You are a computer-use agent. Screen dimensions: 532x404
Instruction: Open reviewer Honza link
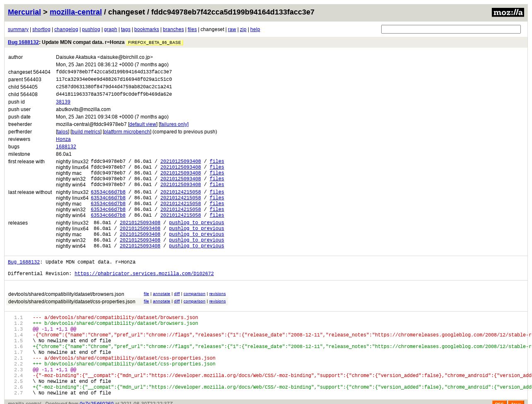(x=63, y=139)
